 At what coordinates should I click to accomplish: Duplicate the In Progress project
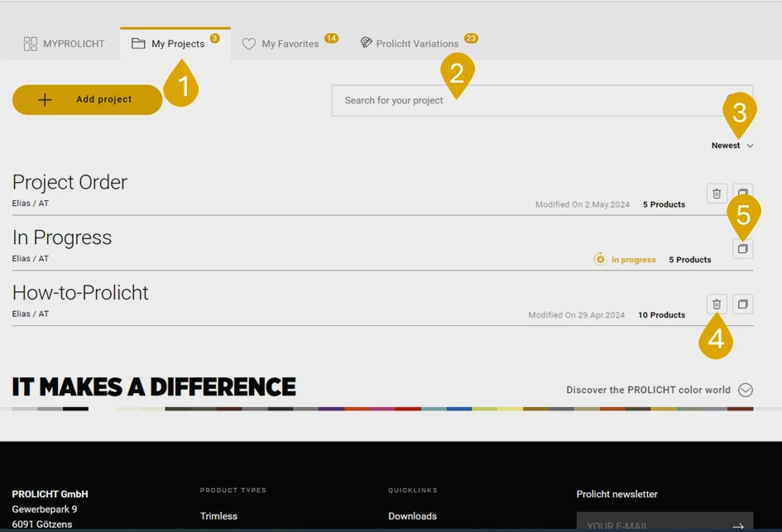742,248
